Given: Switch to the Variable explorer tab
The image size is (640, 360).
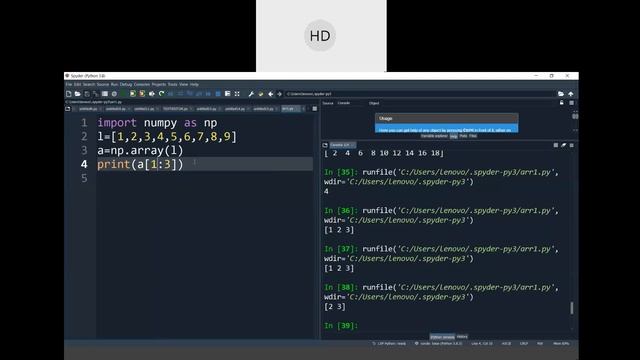Looking at the screenshot, I should click(434, 136).
